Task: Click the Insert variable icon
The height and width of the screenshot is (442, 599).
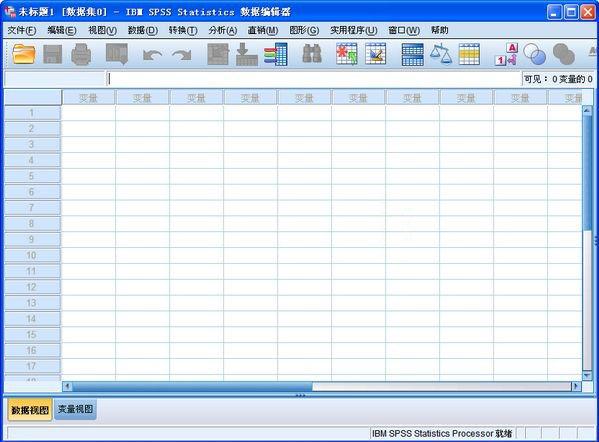Action: click(x=376, y=54)
